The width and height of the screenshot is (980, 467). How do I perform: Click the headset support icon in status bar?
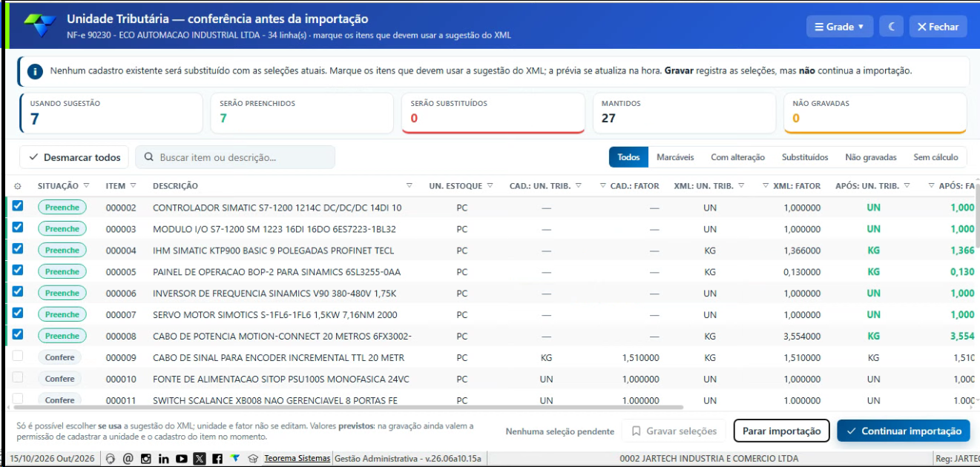point(111,459)
